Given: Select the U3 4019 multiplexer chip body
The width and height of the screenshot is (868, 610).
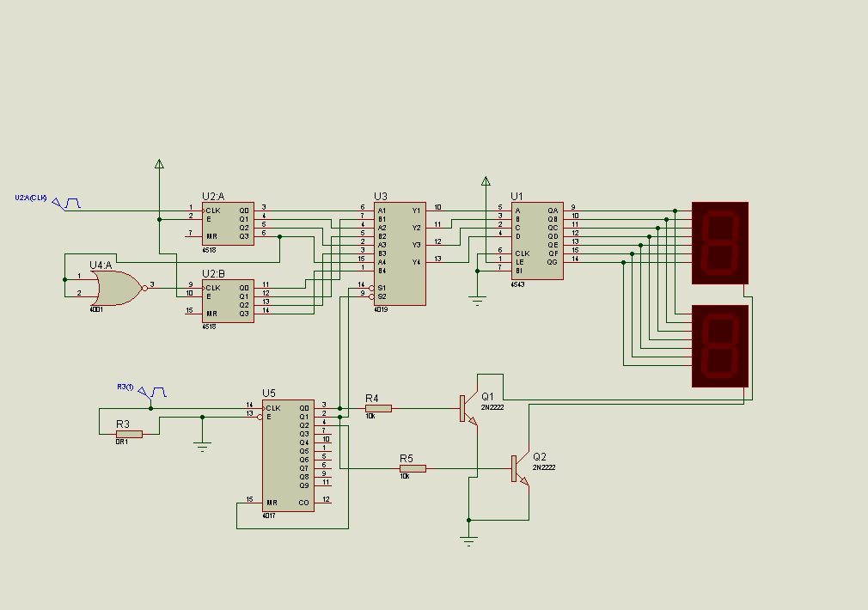Looking at the screenshot, I should click(x=400, y=253).
